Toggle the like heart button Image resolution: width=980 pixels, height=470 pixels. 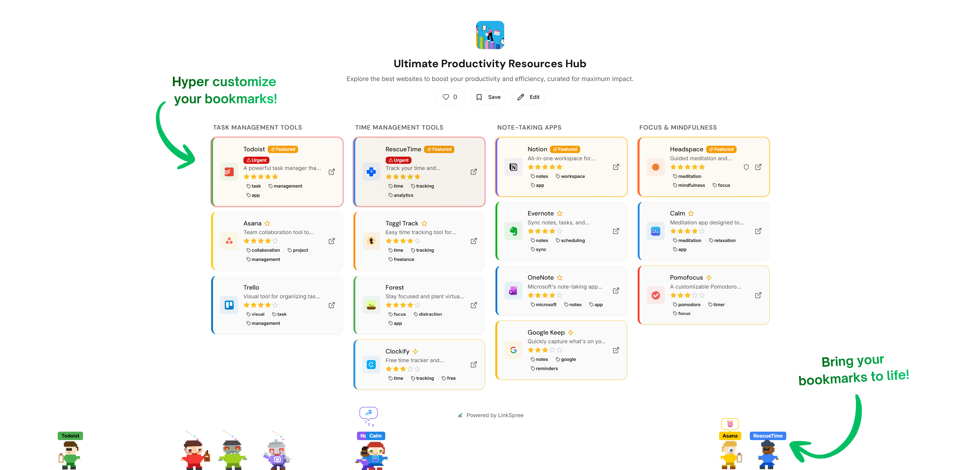pos(449,97)
